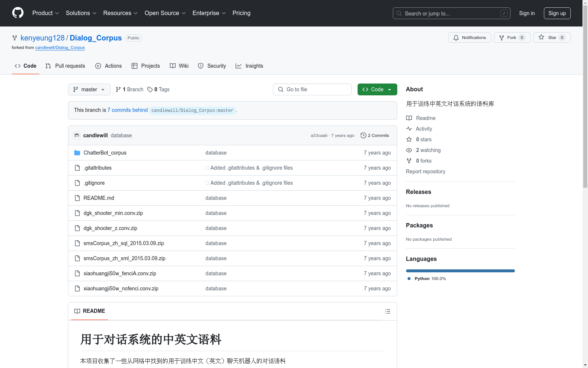588x368 pixels.
Task: Click the fork icon in Fork button
Action: pos(502,38)
